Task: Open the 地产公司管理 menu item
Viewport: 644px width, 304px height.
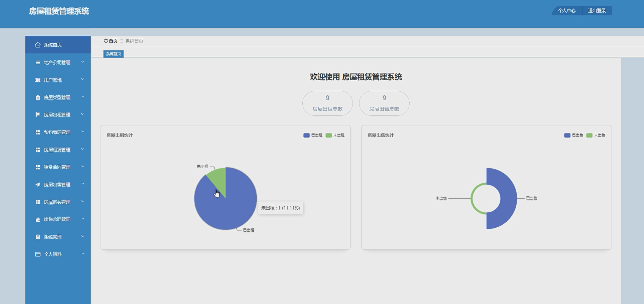Action: [x=58, y=62]
